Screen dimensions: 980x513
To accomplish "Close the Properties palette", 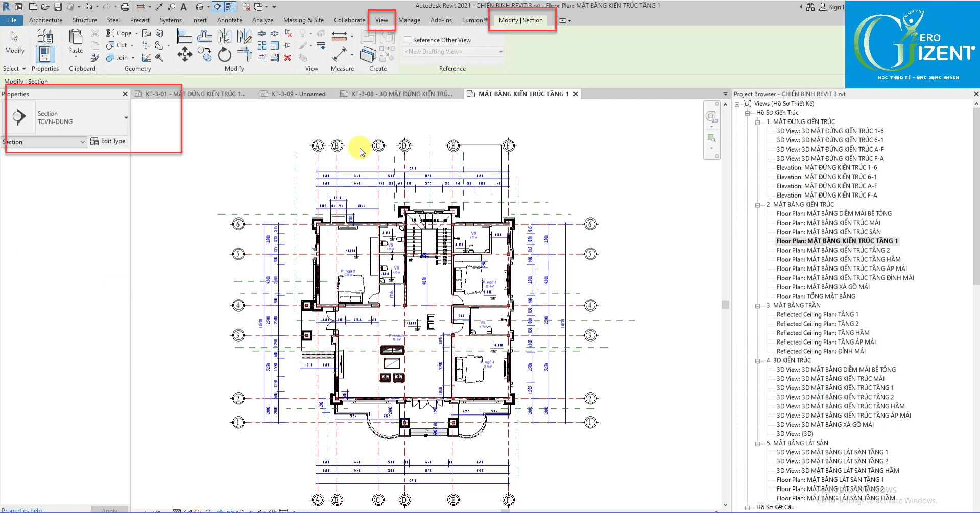I will click(x=125, y=94).
